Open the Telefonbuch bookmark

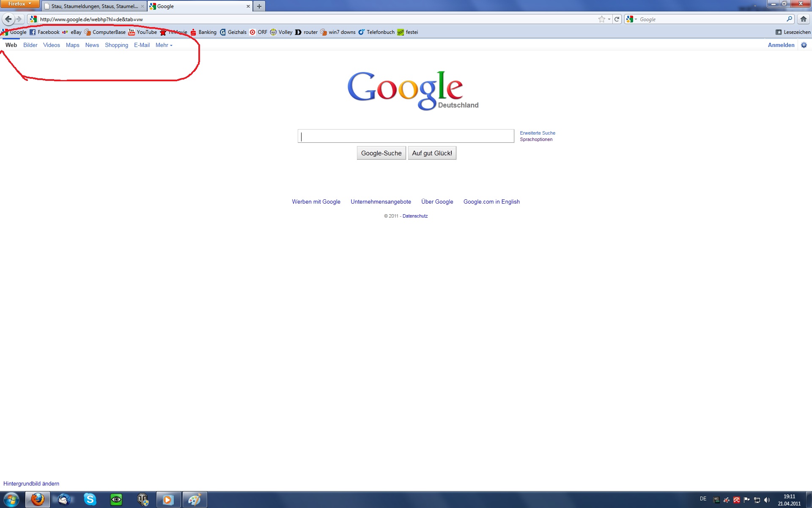376,32
